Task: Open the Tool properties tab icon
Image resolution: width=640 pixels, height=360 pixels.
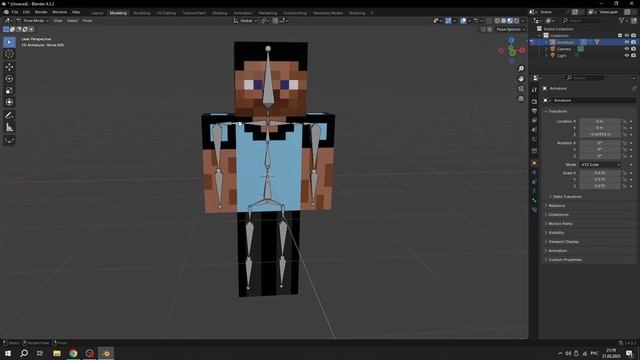Action: point(534,90)
